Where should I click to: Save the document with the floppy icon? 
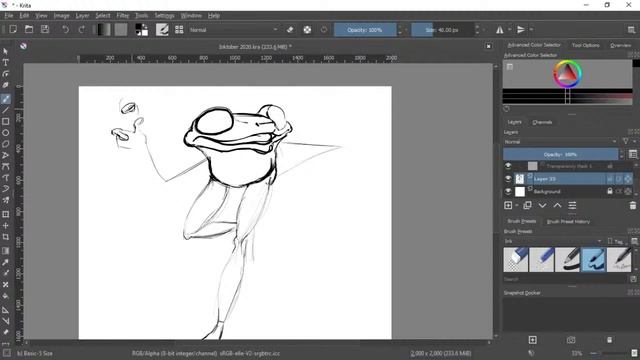pos(45,29)
